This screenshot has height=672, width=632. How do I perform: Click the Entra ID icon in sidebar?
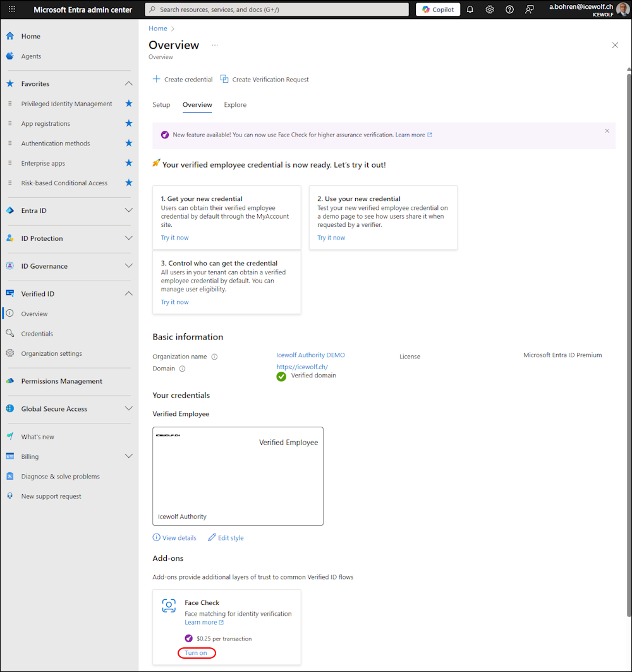pyautogui.click(x=10, y=211)
